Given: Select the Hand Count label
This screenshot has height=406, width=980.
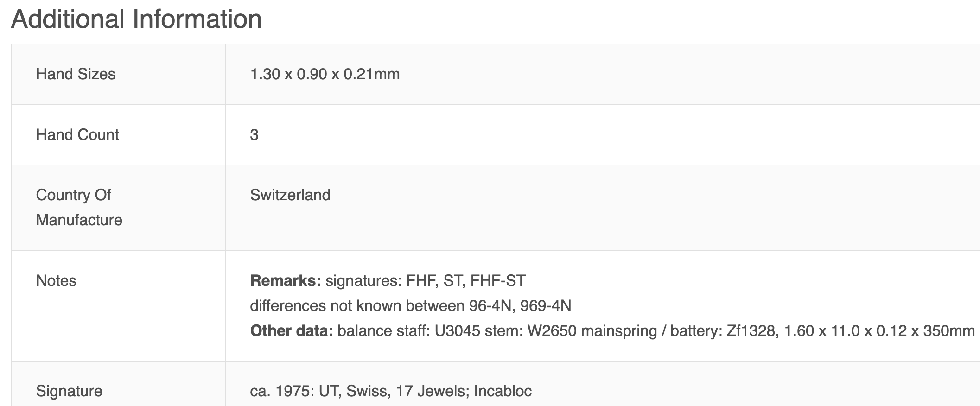Looking at the screenshot, I should (77, 135).
